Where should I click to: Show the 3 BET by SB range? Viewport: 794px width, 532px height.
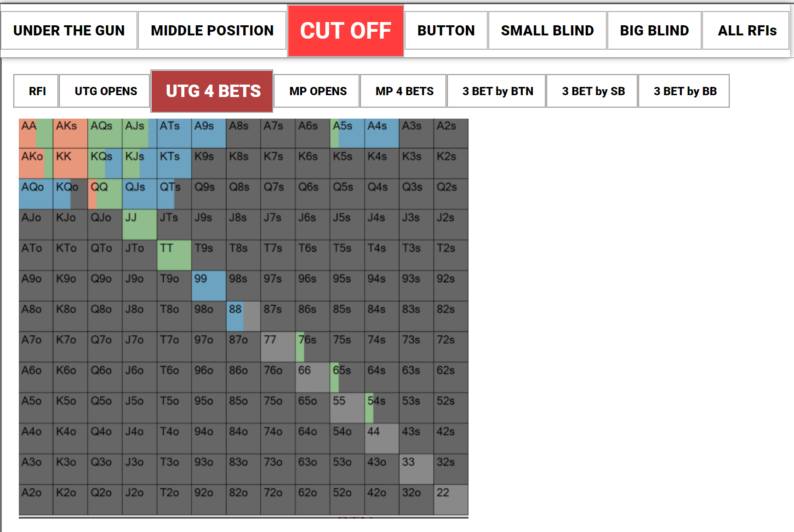593,91
